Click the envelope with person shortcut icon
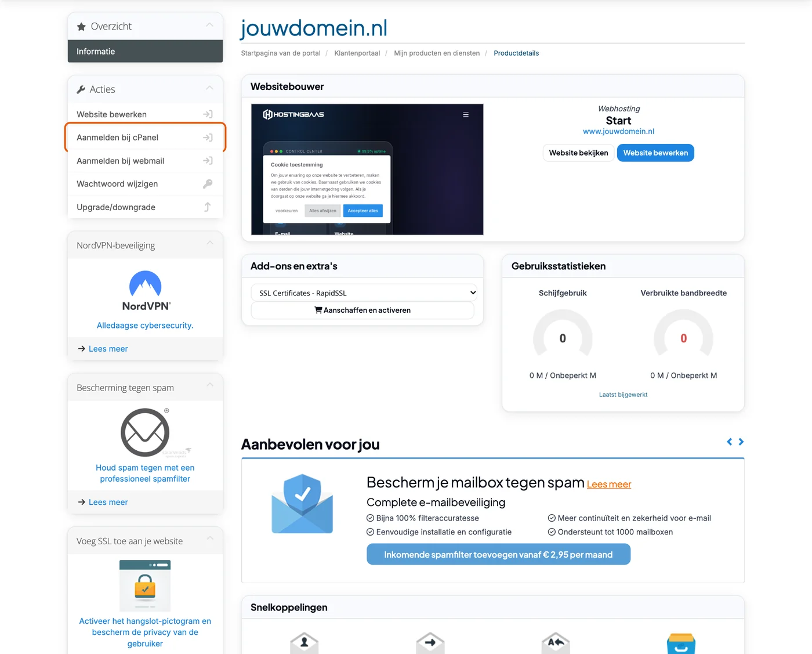The width and height of the screenshot is (812, 654). click(304, 643)
